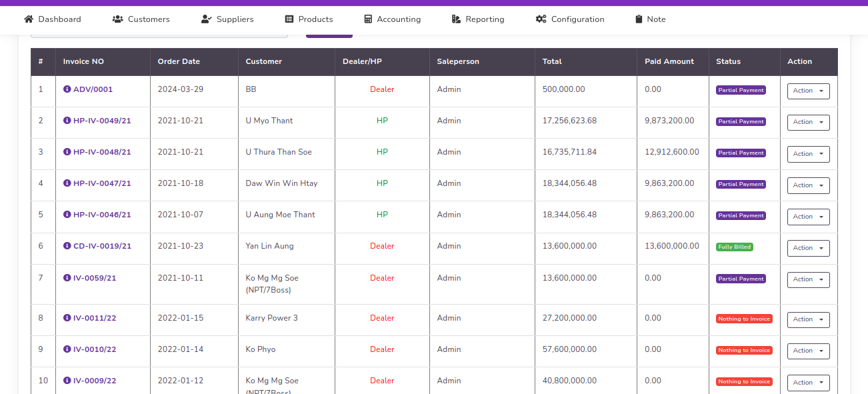Click the Suppliers user-check icon
The width and height of the screenshot is (868, 394).
click(207, 19)
